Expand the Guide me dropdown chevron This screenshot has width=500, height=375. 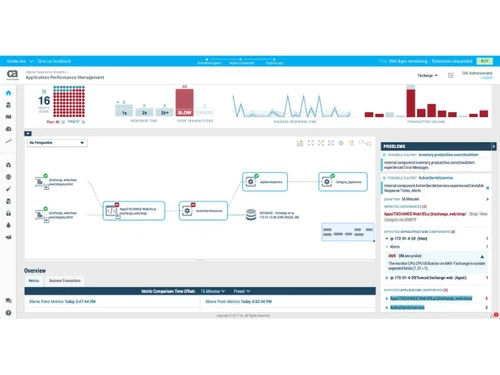pyautogui.click(x=31, y=61)
